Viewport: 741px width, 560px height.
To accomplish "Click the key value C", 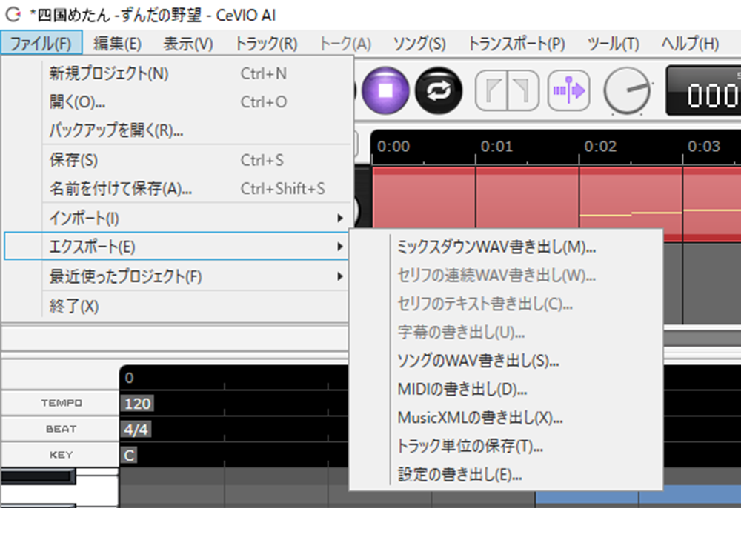I will click(129, 455).
